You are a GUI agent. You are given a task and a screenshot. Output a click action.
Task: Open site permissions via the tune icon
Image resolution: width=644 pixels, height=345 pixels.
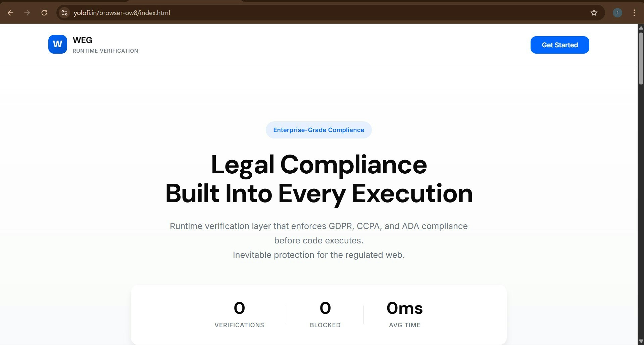[64, 13]
